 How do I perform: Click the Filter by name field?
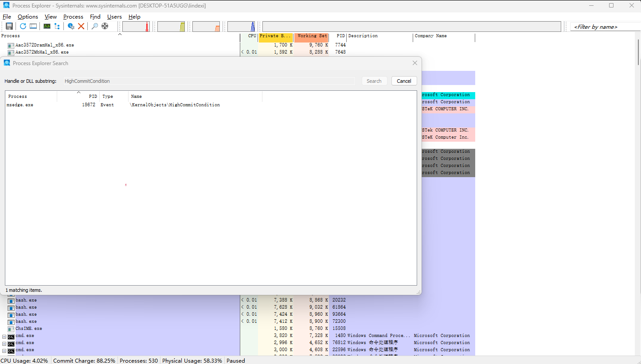click(x=604, y=27)
